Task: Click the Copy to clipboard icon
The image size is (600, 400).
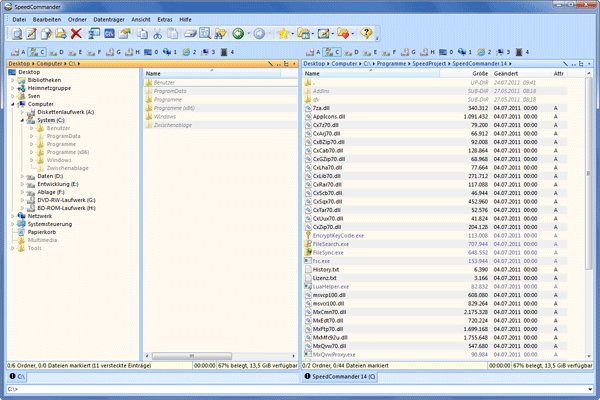Action: 143,34
